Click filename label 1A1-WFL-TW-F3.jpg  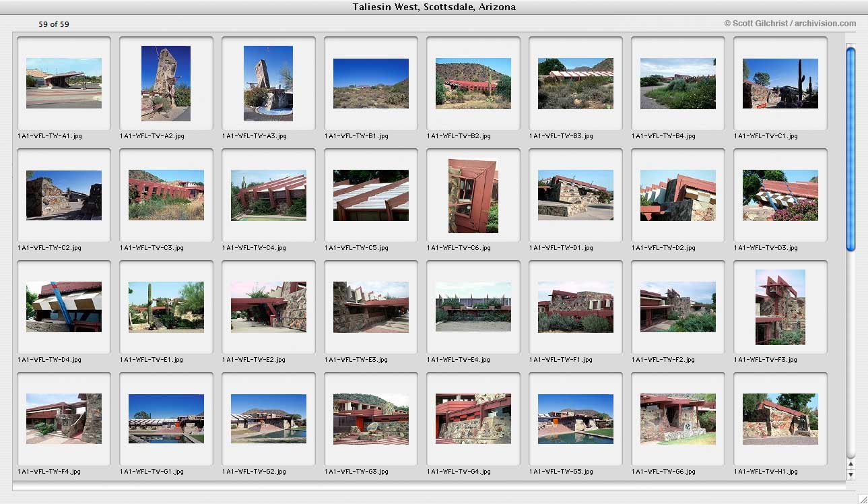pos(766,360)
